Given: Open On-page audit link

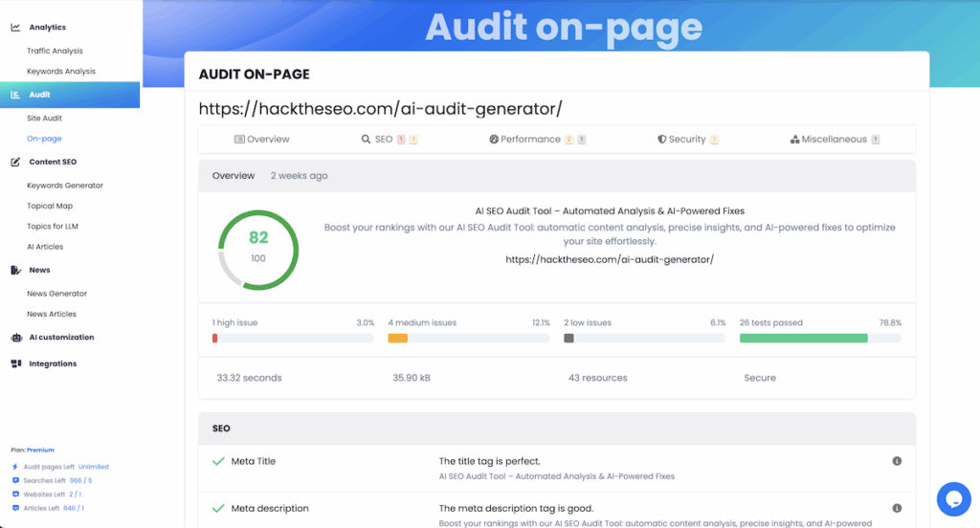Looking at the screenshot, I should click(44, 139).
